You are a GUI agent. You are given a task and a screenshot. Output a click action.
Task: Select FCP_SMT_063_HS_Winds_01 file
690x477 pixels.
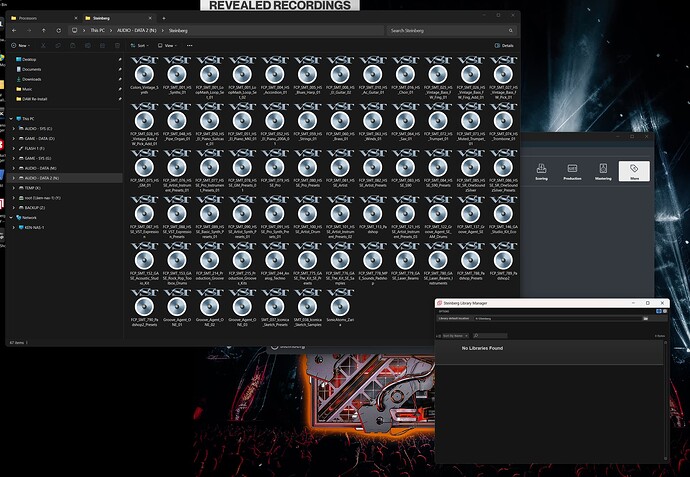373,121
